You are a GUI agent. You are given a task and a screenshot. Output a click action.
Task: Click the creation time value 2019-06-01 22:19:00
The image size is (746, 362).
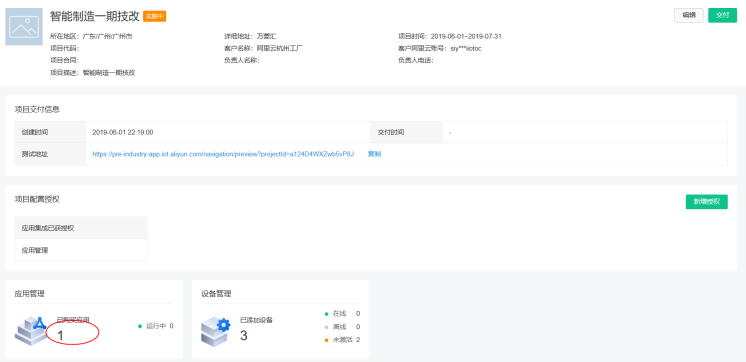click(123, 132)
